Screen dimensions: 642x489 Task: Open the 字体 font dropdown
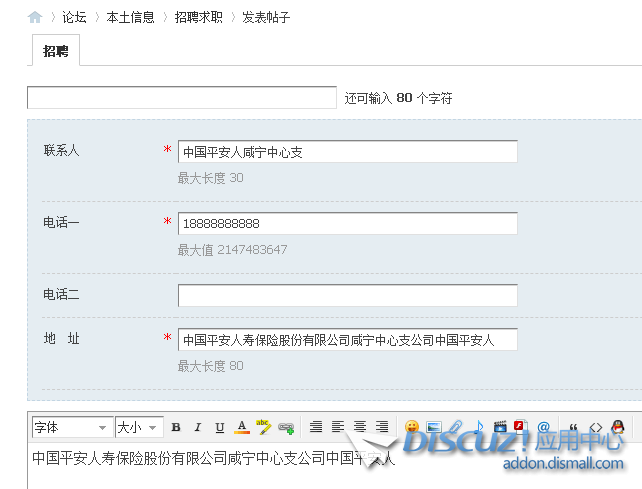point(72,427)
